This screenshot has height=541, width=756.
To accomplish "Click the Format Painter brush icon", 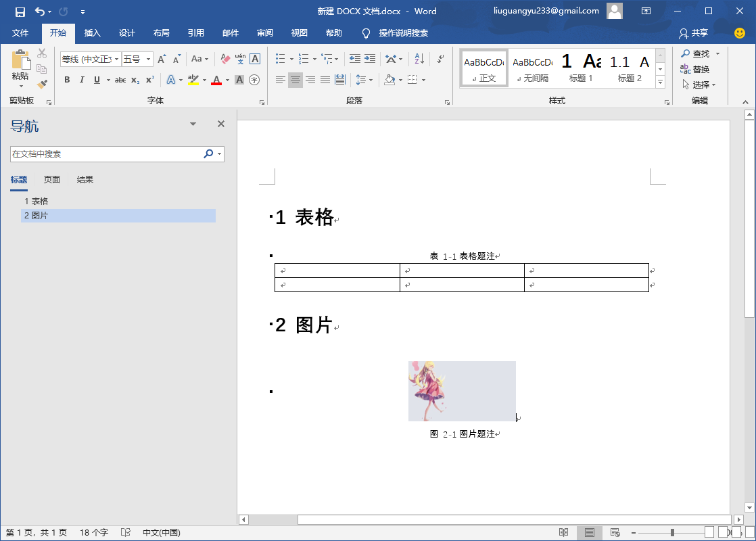I will coord(42,85).
